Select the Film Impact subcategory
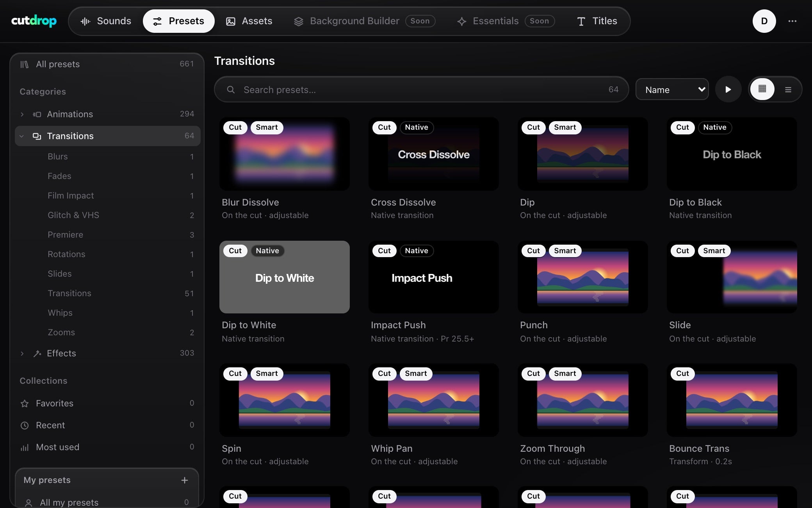 tap(107, 195)
